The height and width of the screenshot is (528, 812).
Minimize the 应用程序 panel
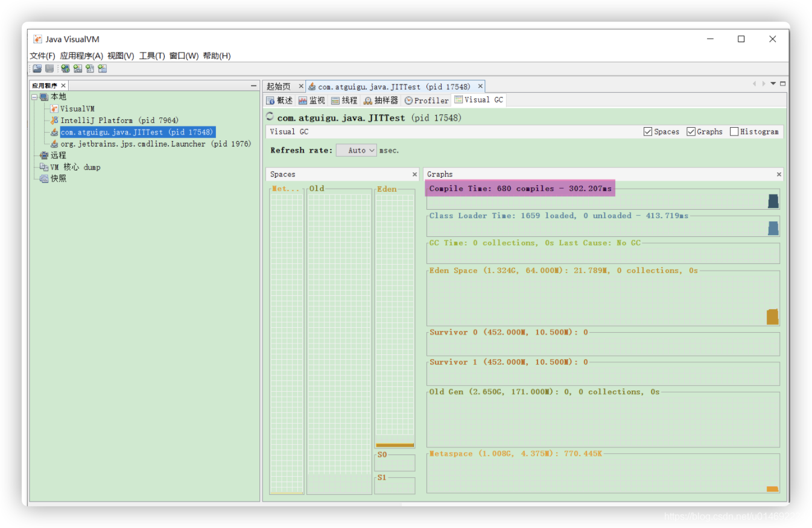(254, 86)
